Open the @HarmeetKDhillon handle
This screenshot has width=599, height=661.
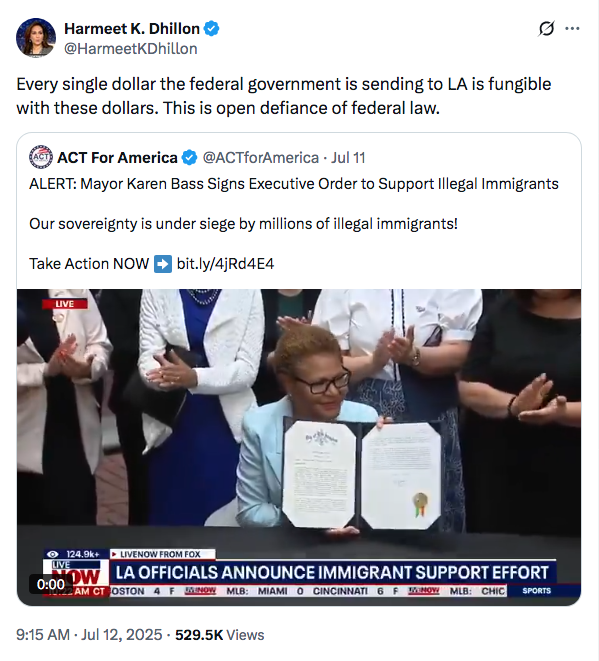pyautogui.click(x=131, y=49)
